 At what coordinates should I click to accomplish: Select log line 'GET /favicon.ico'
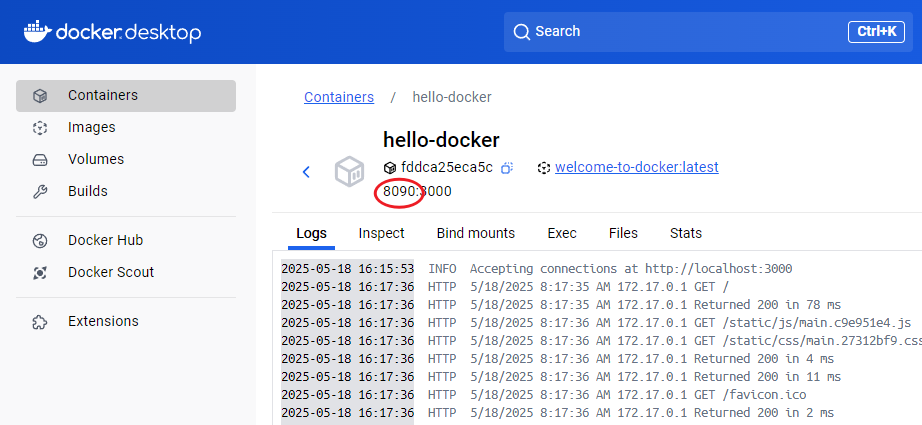750,394
